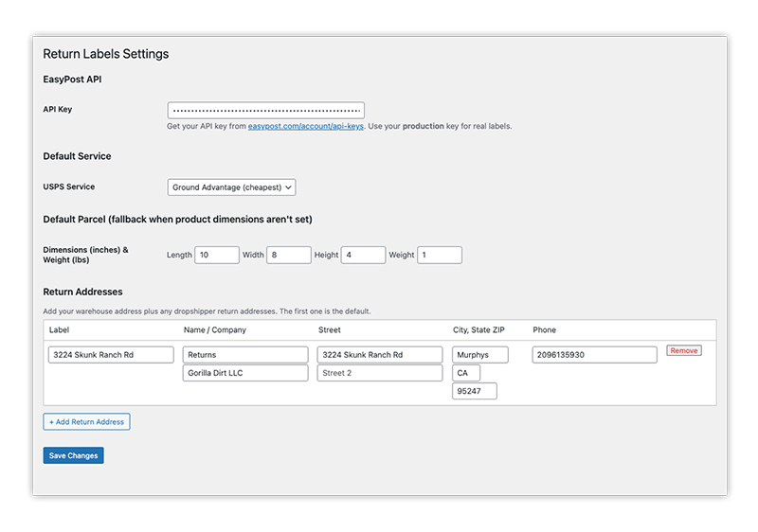Click the Length dimension field

tap(217, 255)
